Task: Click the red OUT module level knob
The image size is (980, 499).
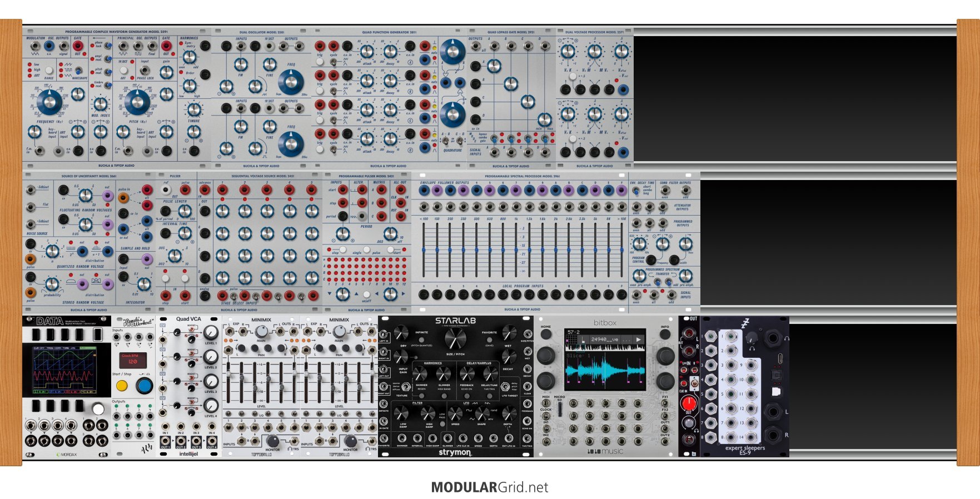Action: pyautogui.click(x=689, y=403)
